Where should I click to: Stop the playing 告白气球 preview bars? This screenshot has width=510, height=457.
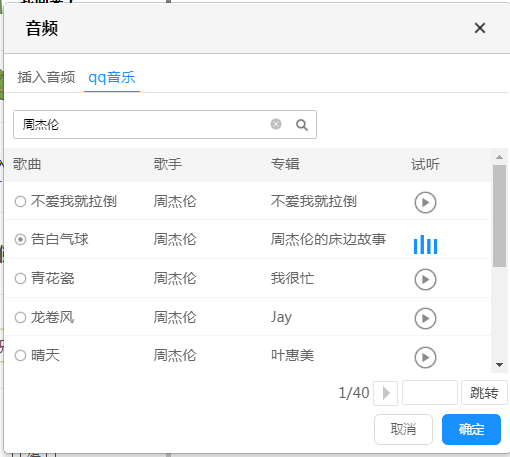pyautogui.click(x=425, y=245)
